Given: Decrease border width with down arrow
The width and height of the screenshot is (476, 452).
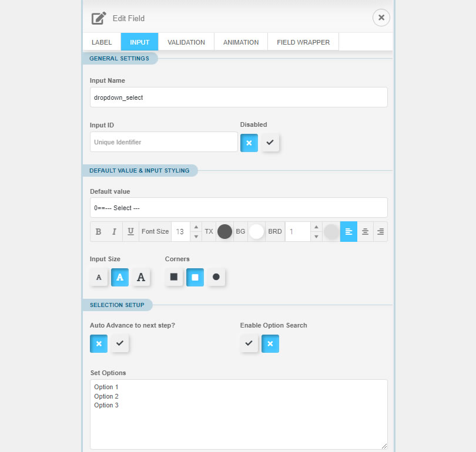Looking at the screenshot, I should pos(316,237).
